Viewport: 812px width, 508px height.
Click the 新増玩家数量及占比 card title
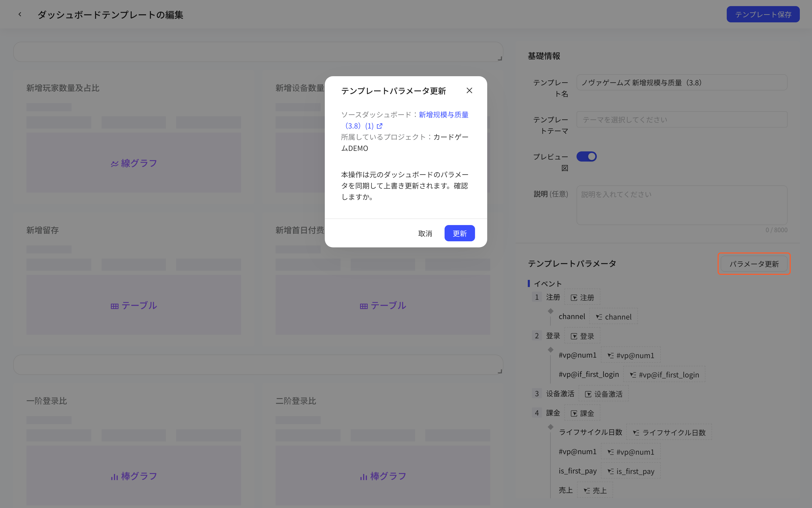coord(63,88)
